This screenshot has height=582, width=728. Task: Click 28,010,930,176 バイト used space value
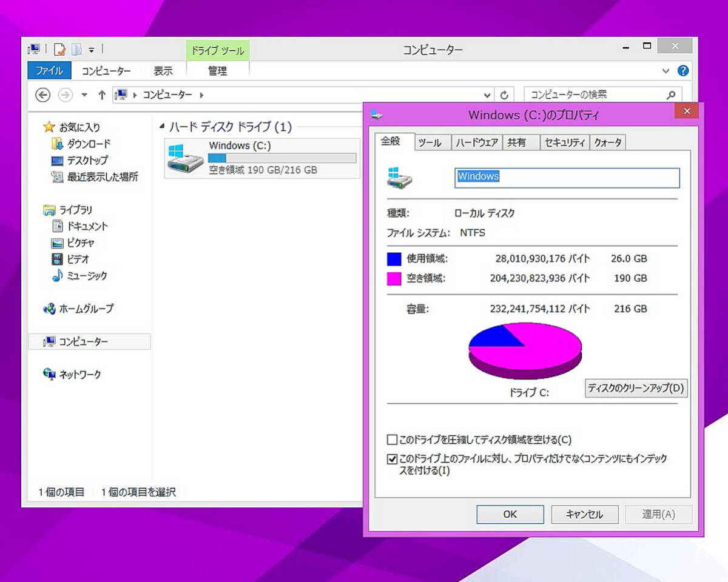click(x=542, y=259)
